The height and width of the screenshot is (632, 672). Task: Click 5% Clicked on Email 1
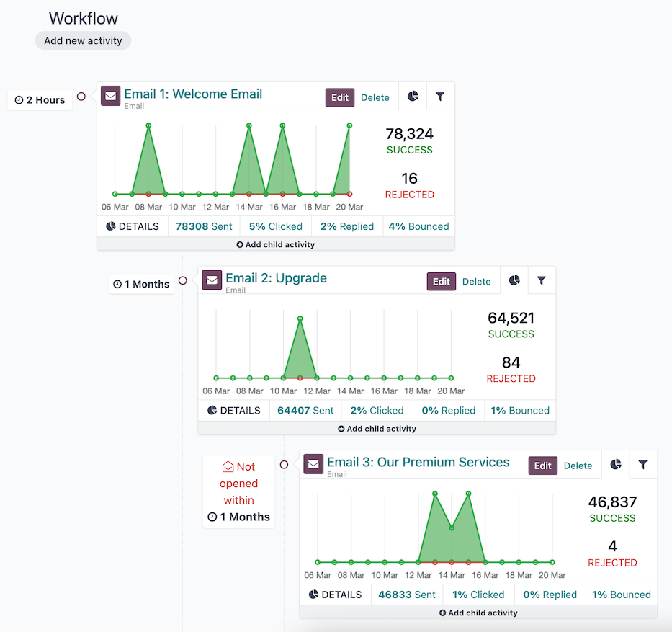(275, 226)
